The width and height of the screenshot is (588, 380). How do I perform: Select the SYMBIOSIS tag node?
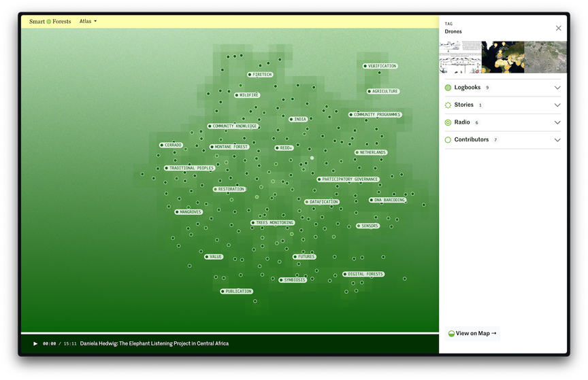(293, 280)
